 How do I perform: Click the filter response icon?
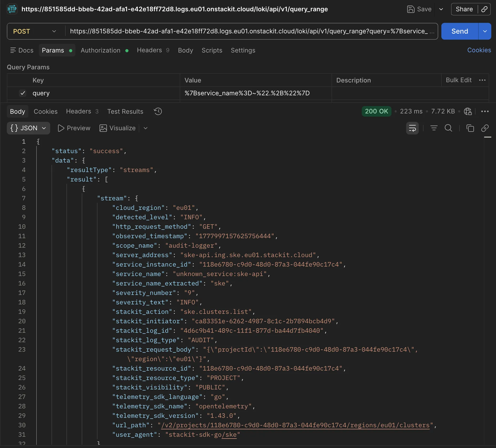[434, 128]
